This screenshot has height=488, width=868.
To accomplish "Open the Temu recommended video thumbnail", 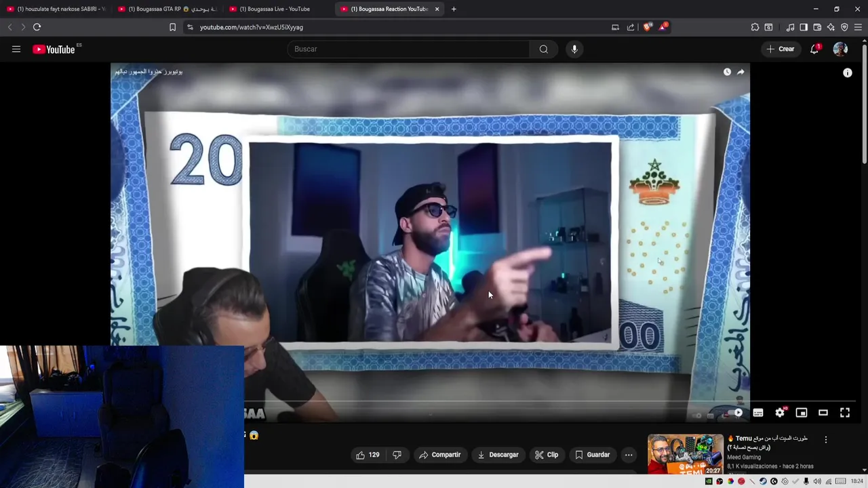I will tap(685, 454).
